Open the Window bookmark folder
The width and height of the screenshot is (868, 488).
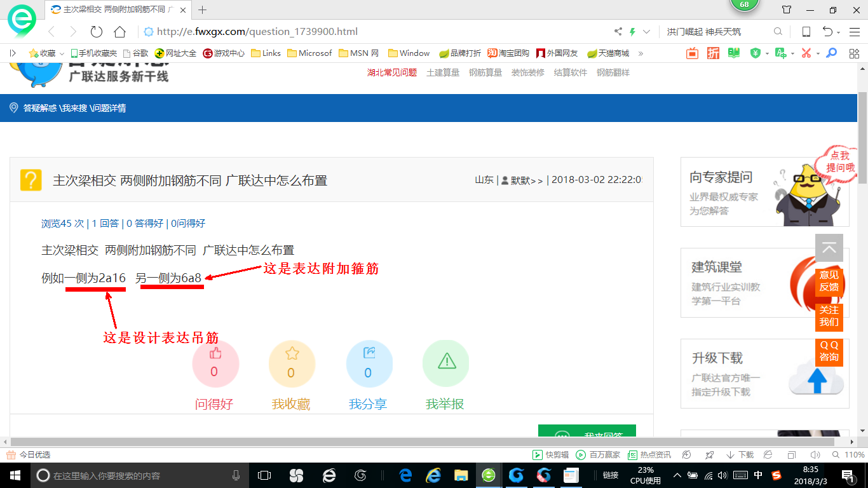pyautogui.click(x=409, y=53)
